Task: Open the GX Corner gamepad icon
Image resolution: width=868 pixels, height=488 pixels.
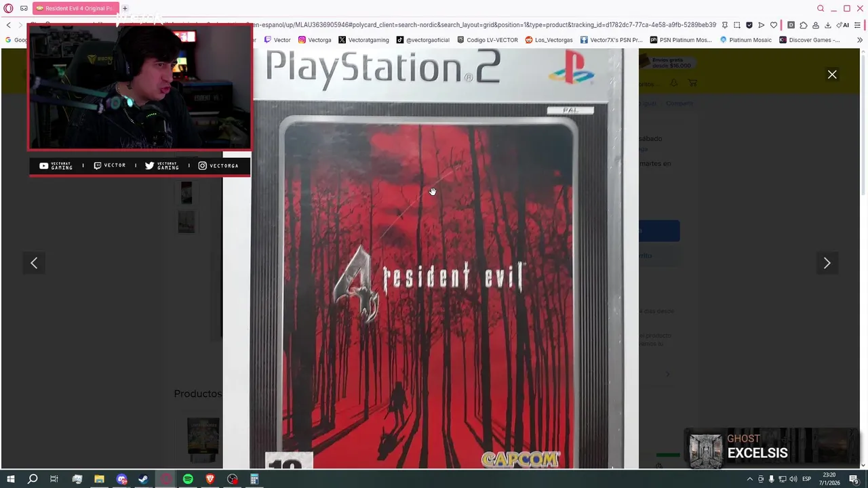Action: tap(24, 8)
